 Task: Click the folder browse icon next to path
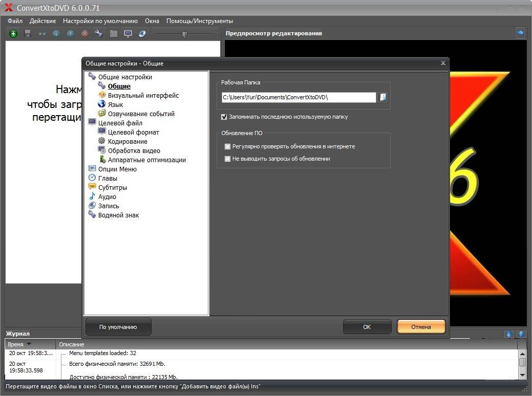point(382,97)
